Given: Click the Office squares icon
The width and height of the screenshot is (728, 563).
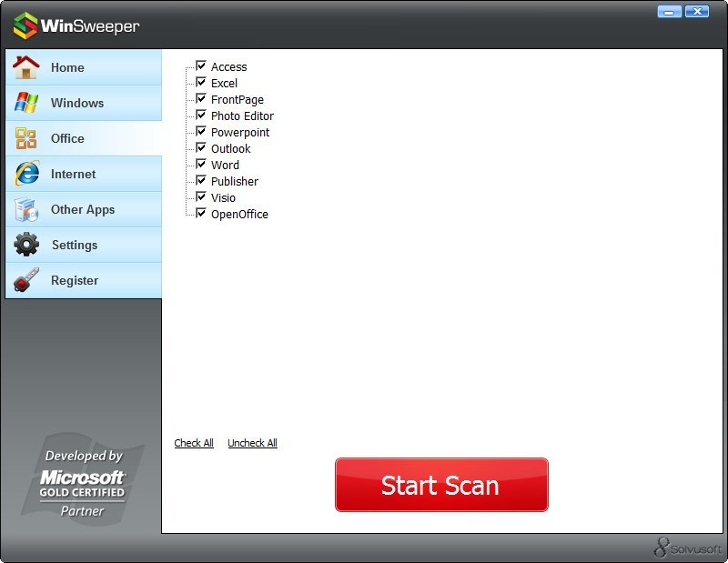Looking at the screenshot, I should point(26,138).
